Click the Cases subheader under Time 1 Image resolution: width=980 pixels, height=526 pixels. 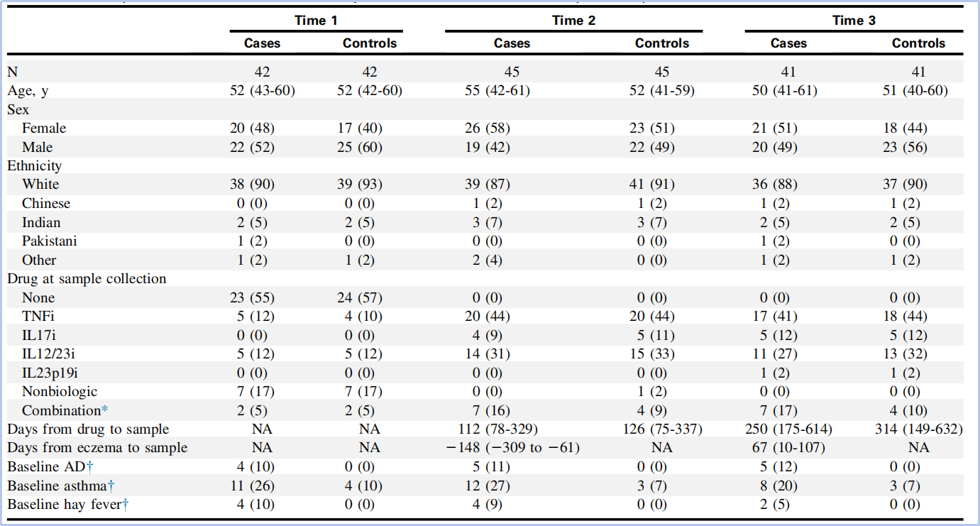[x=262, y=43]
